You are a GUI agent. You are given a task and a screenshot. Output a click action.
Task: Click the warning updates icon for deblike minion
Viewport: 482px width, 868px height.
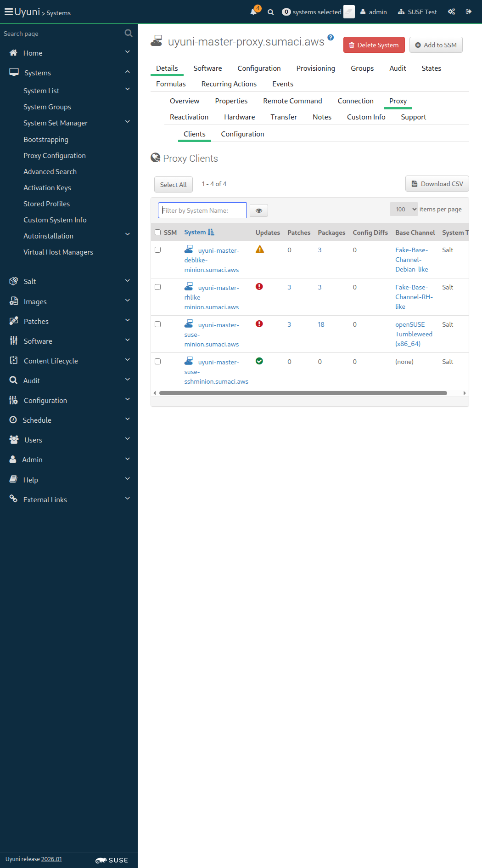[260, 250]
